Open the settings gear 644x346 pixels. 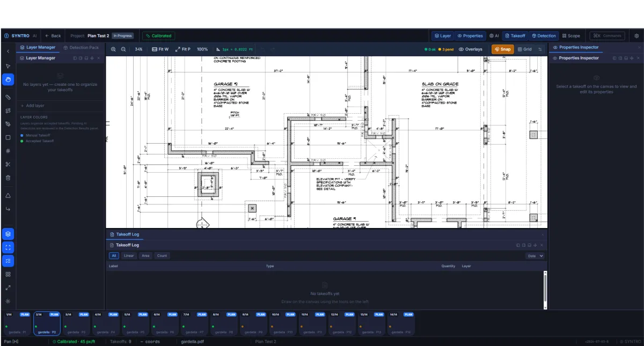click(x=636, y=36)
